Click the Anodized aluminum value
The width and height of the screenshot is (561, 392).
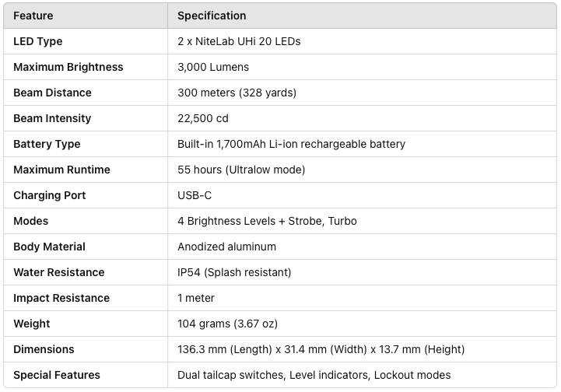[227, 247]
